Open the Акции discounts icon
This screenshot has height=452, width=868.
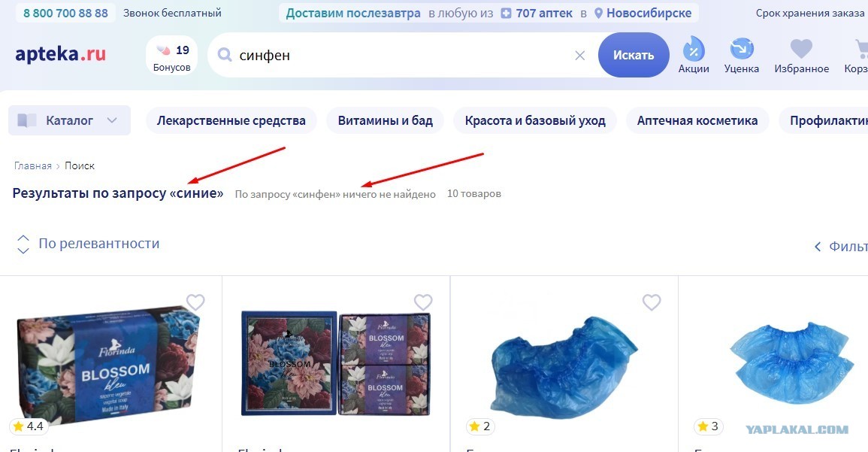click(x=694, y=55)
